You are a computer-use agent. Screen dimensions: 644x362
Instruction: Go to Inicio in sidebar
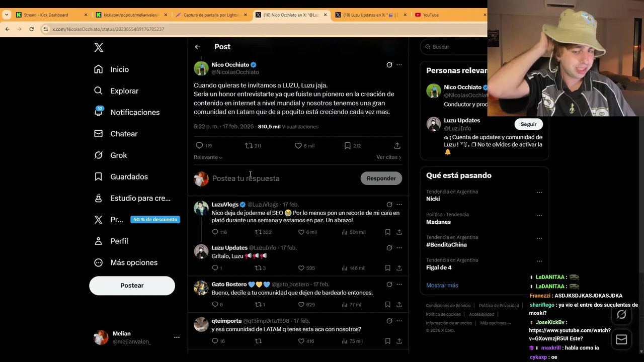click(x=112, y=69)
